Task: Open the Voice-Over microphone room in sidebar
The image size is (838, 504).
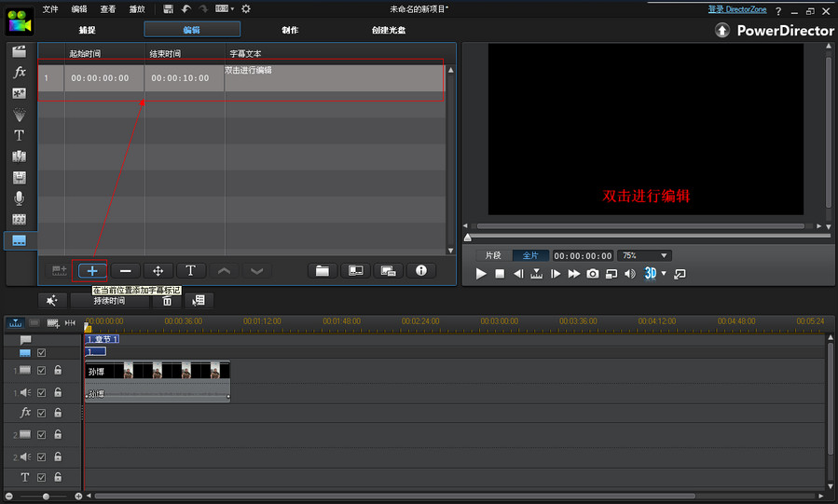Action: pyautogui.click(x=19, y=198)
